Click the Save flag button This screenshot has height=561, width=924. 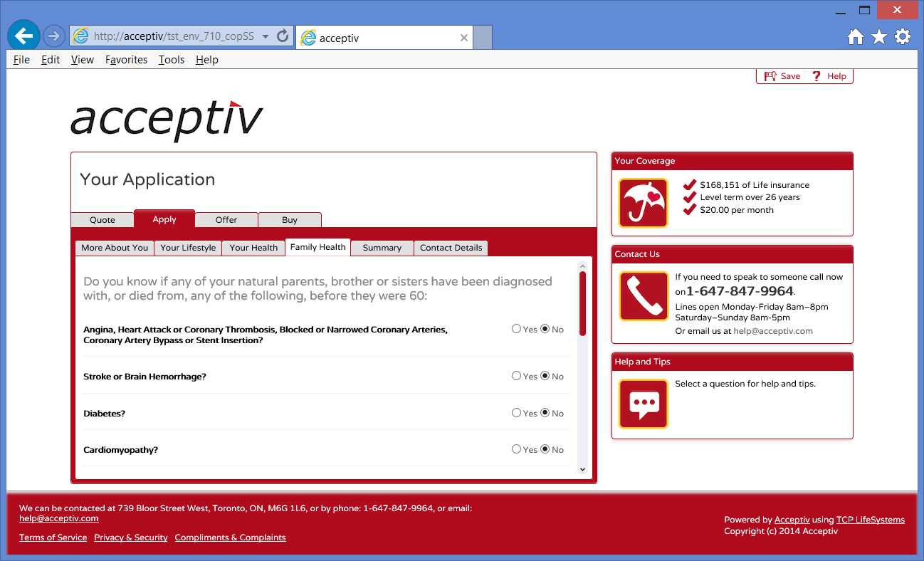782,76
